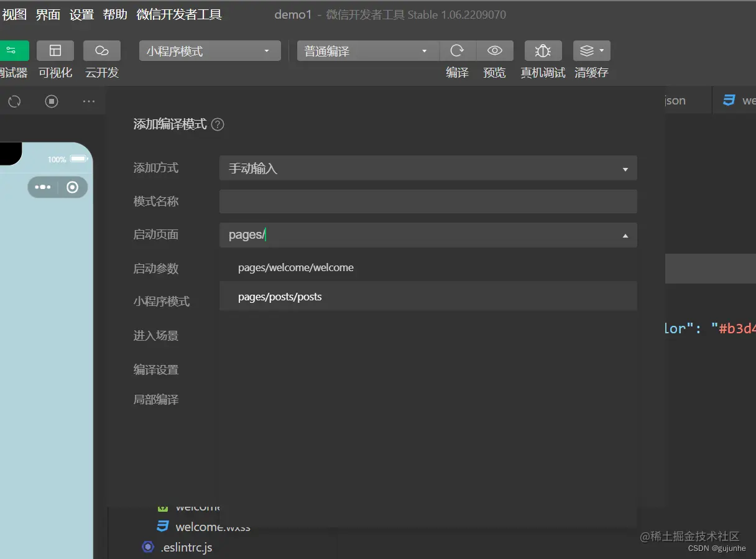Click the simulator capsule close circle icon
The width and height of the screenshot is (756, 559).
click(x=73, y=187)
